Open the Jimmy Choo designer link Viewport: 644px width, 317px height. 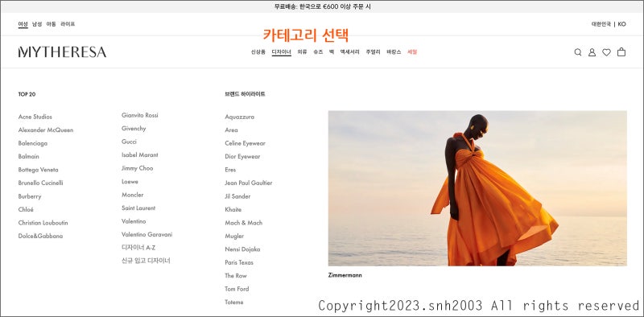pos(137,168)
